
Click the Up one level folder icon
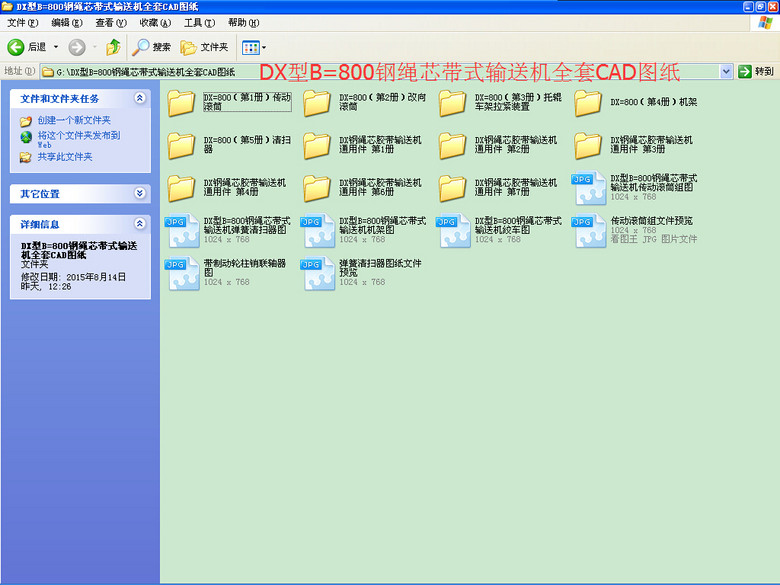(x=113, y=47)
